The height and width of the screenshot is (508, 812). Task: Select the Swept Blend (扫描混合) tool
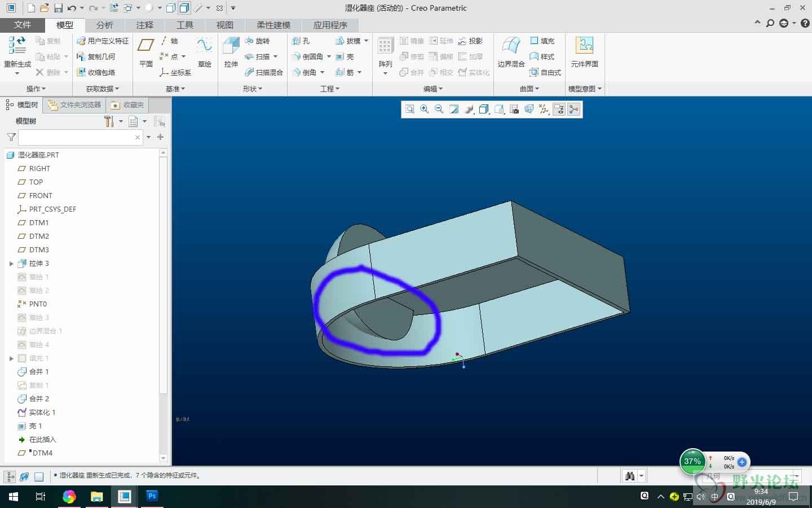(x=263, y=72)
